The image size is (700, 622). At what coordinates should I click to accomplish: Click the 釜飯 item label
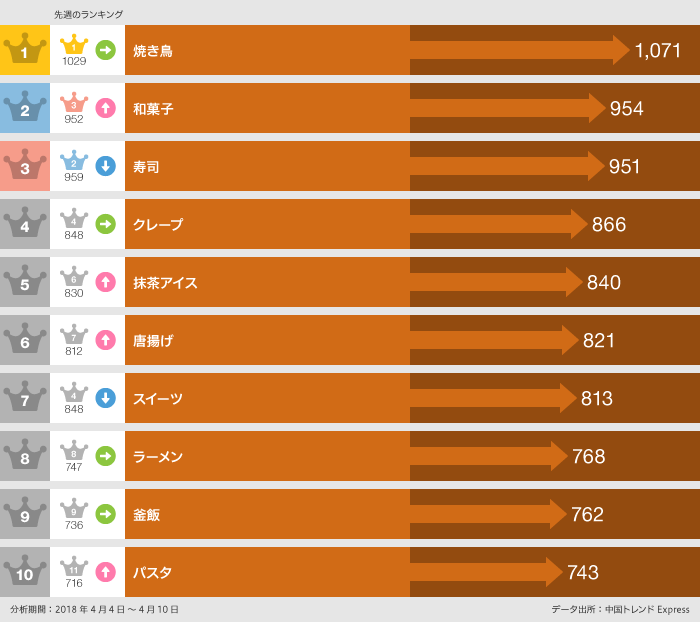146,515
